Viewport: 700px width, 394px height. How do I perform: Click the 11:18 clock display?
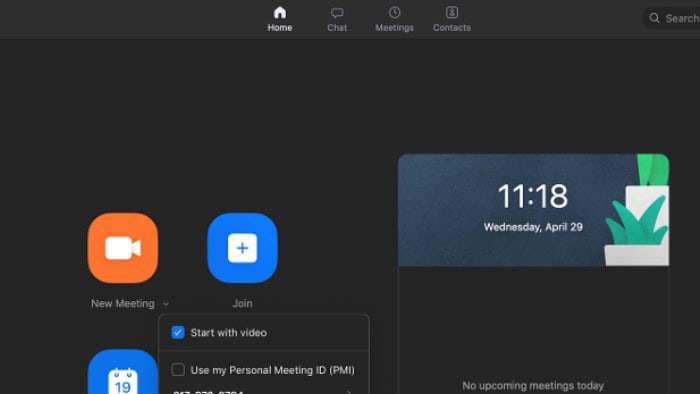pos(533,196)
